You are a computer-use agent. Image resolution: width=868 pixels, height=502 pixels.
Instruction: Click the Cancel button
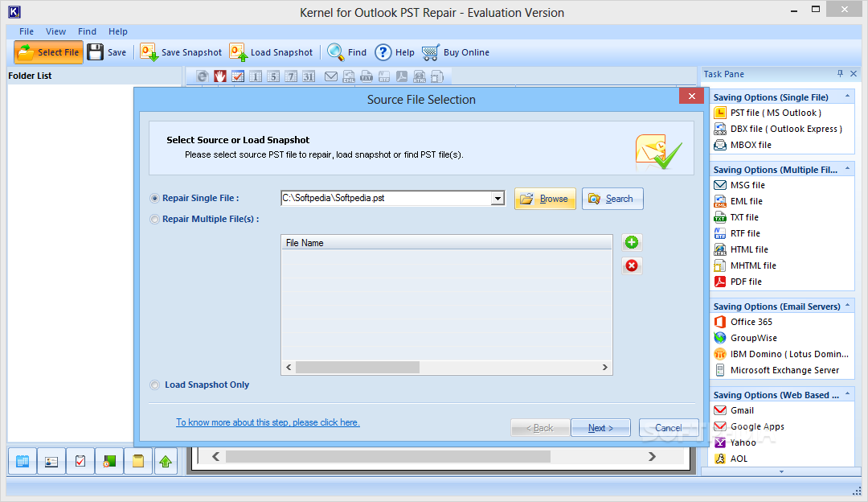(669, 428)
